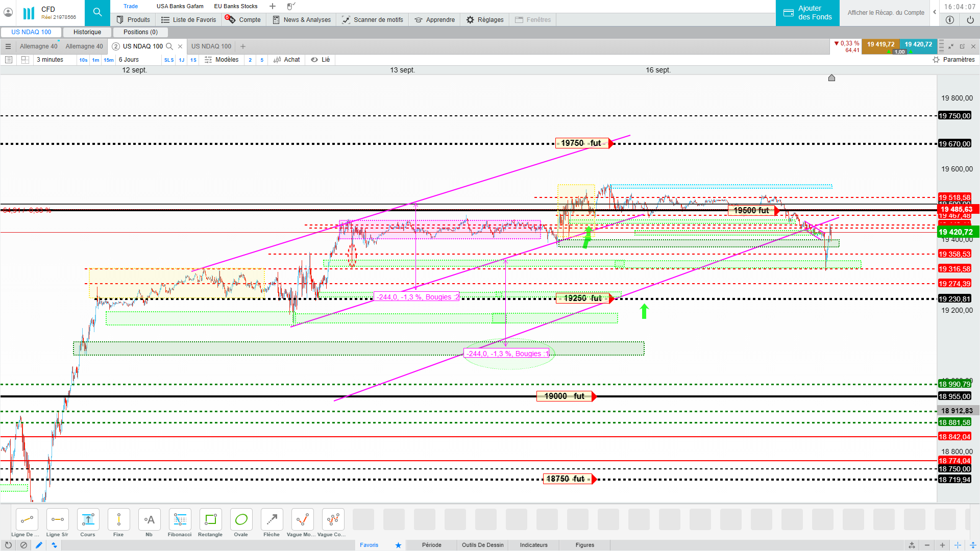Click the blue pencil edit icon
This screenshot has height=551, width=980.
(39, 545)
